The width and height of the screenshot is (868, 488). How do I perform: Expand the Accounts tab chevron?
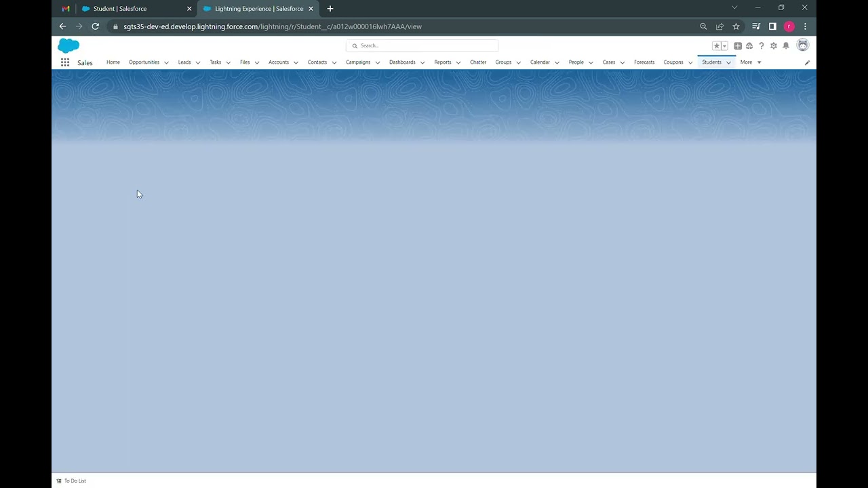[x=296, y=62]
